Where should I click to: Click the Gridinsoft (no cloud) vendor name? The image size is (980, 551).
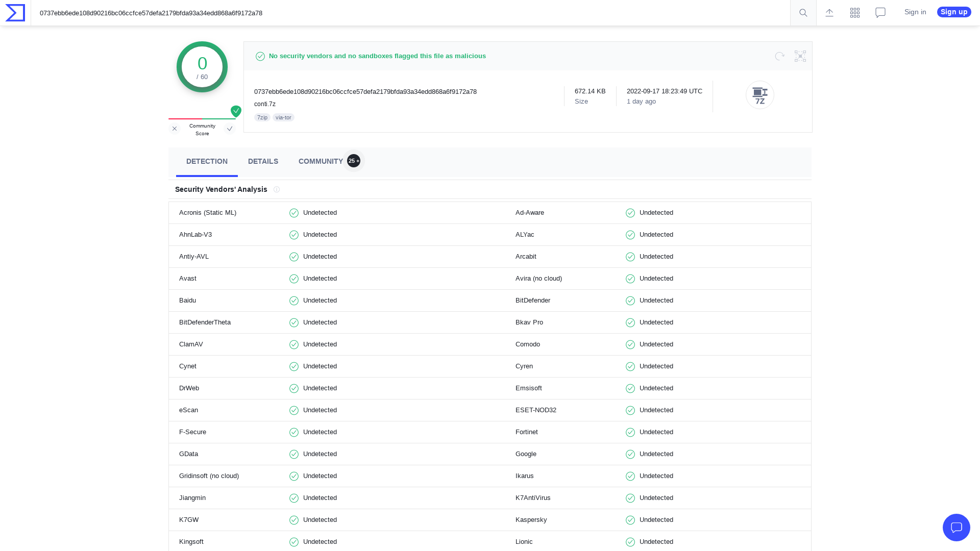[209, 476]
